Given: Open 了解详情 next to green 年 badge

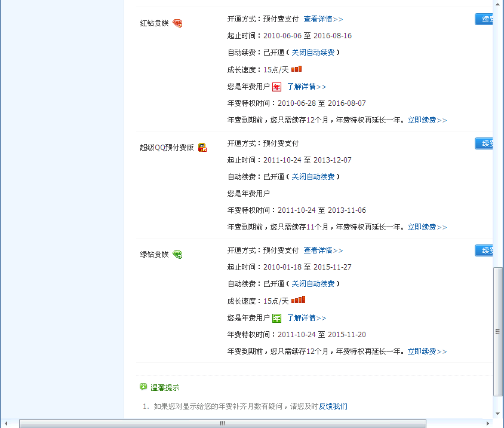Looking at the screenshot, I should click(307, 318).
